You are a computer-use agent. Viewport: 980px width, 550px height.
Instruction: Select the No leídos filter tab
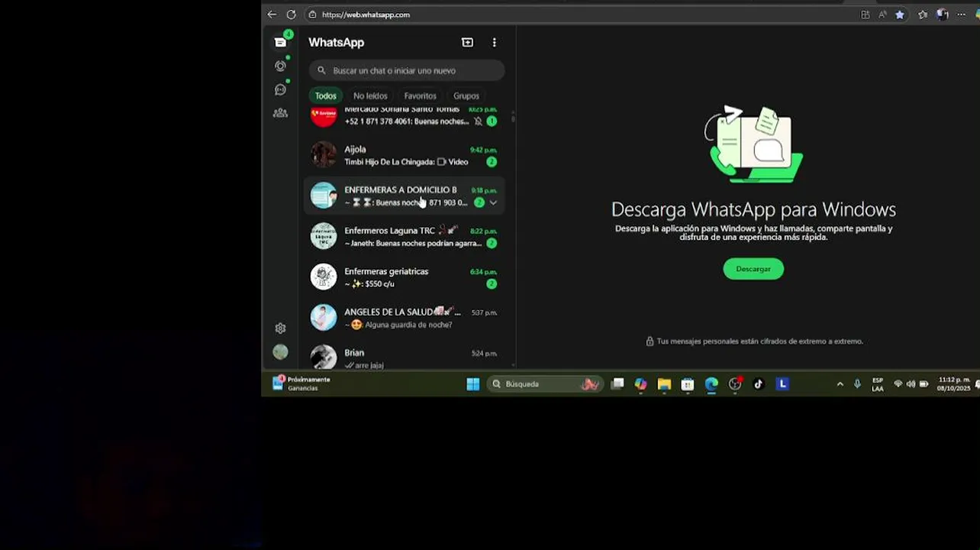(370, 95)
